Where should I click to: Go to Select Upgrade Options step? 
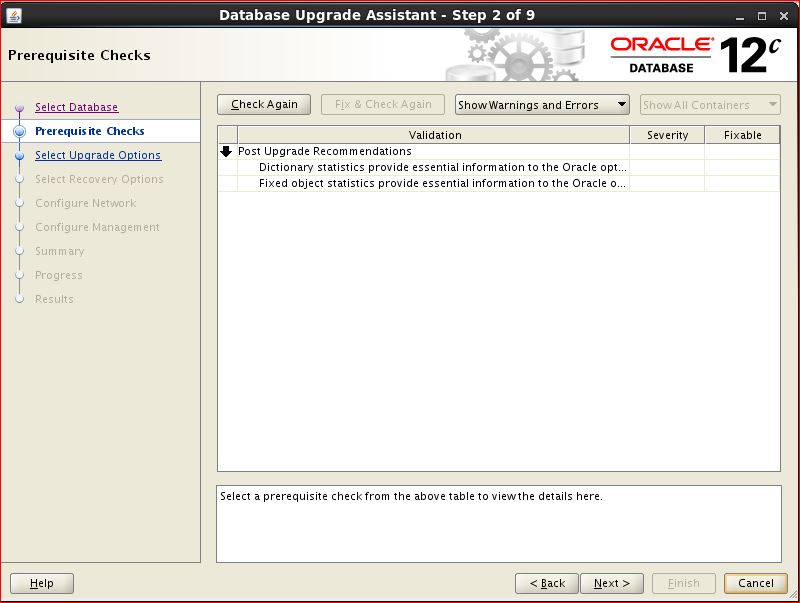tap(97, 155)
